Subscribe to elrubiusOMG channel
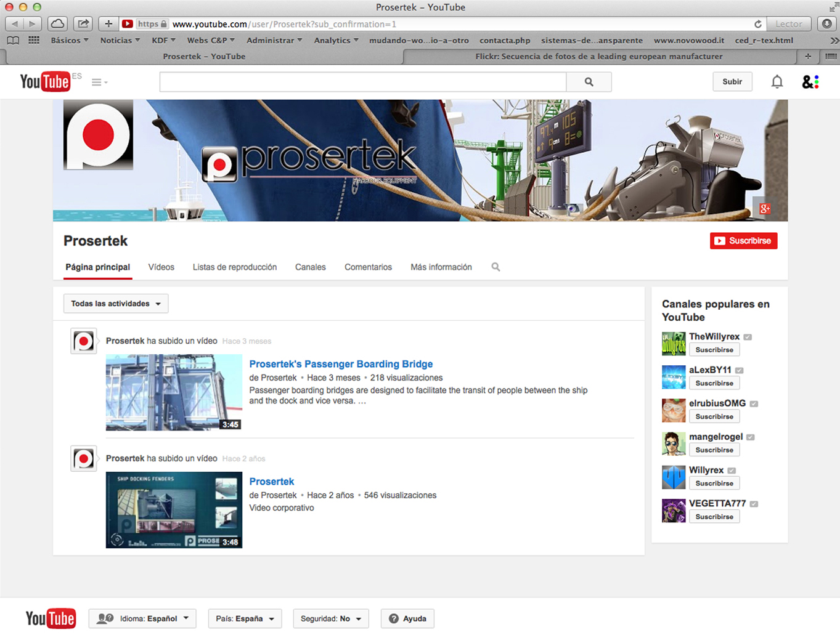The image size is (840, 635). coord(714,416)
